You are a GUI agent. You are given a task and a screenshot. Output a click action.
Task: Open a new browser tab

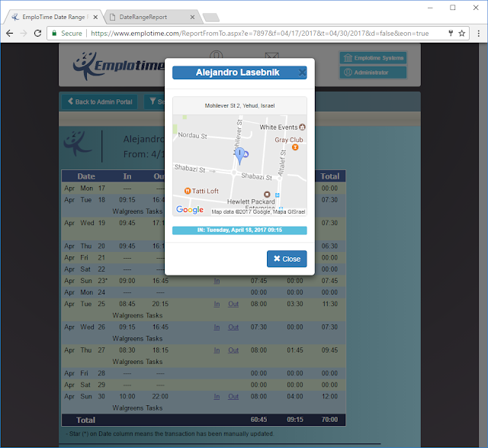tap(211, 18)
